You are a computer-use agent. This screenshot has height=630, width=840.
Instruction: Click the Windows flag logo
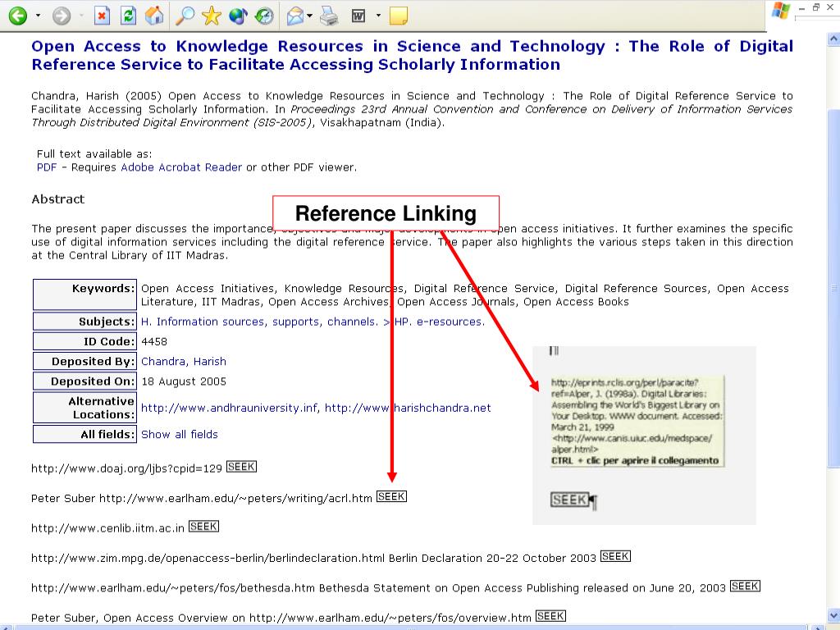tap(781, 11)
